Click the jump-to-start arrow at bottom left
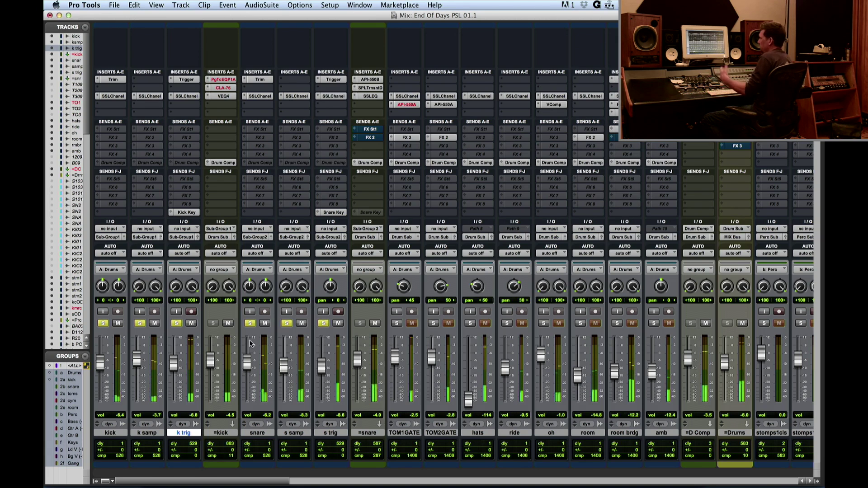 pos(95,481)
